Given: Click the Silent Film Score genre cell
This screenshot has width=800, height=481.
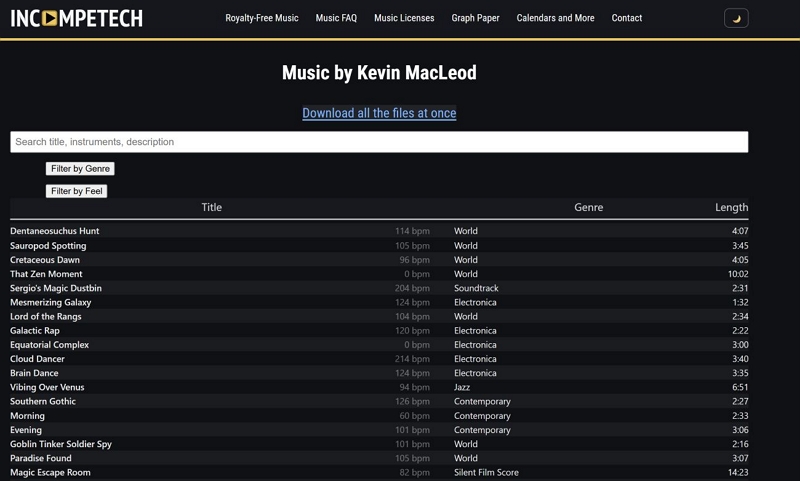Looking at the screenshot, I should (x=486, y=472).
